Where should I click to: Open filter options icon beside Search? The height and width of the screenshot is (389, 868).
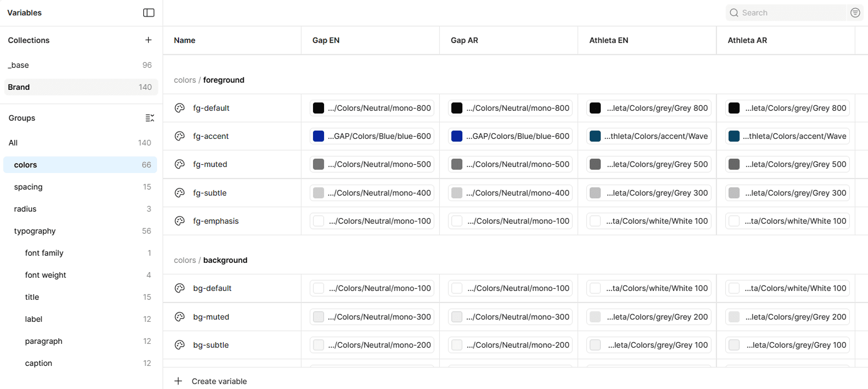point(855,13)
